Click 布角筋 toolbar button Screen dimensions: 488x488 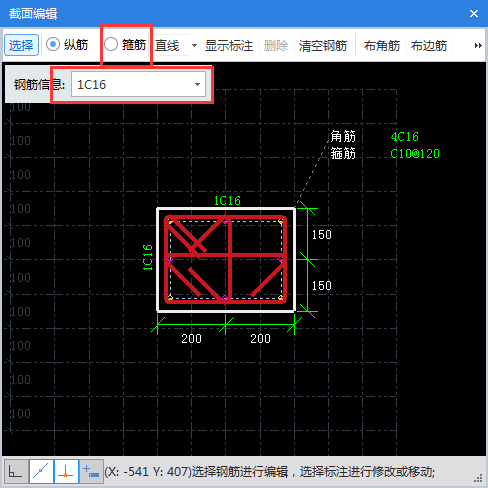[x=382, y=45]
